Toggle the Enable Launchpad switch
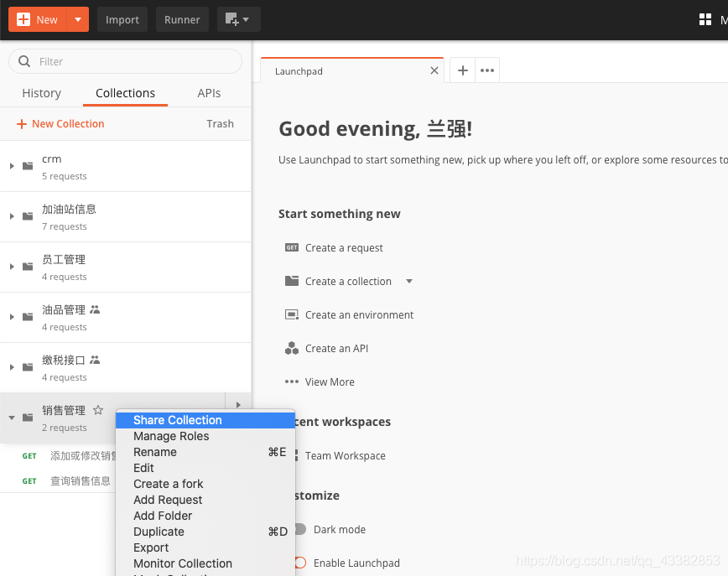 tap(300, 563)
